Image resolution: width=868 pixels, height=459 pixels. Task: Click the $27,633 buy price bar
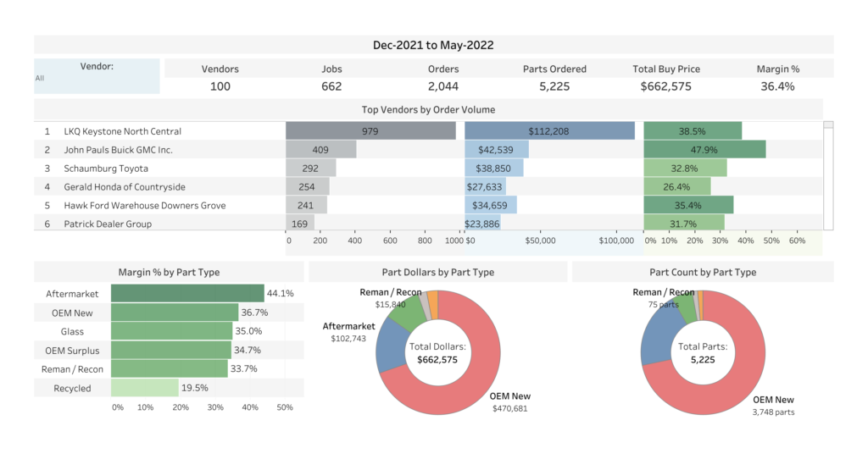[x=486, y=186]
